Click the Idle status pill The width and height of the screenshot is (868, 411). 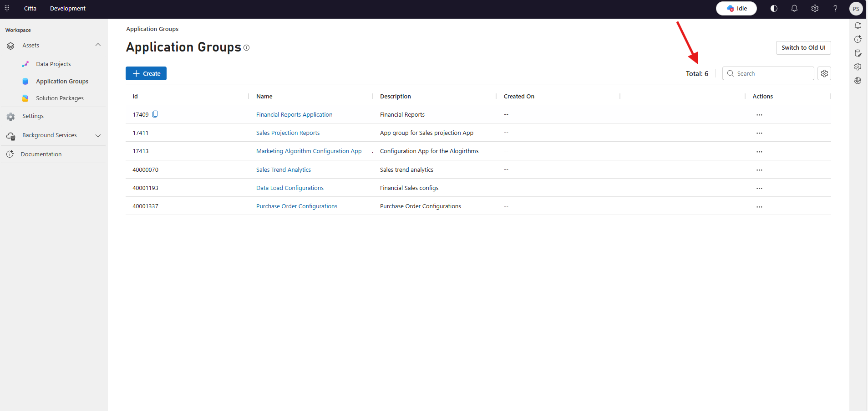click(736, 9)
